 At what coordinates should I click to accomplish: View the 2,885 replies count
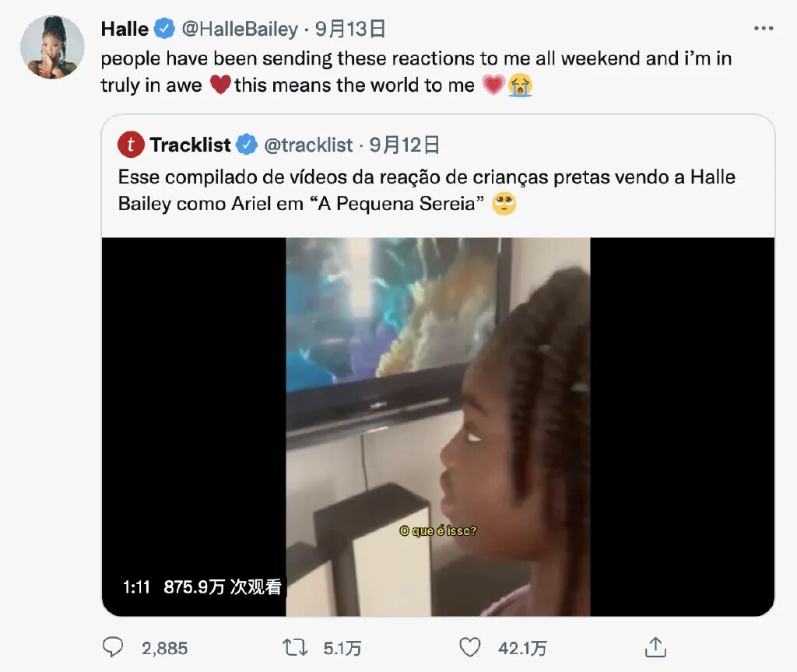pyautogui.click(x=165, y=648)
